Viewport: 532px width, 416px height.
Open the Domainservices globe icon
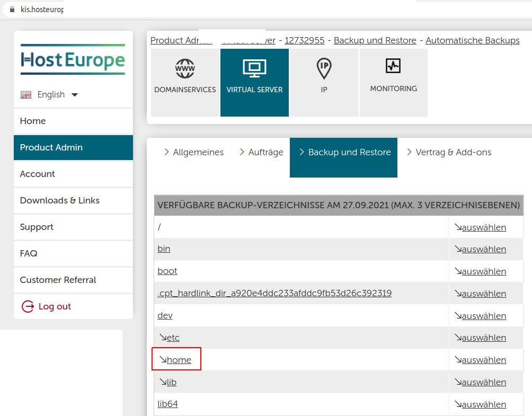[185, 69]
